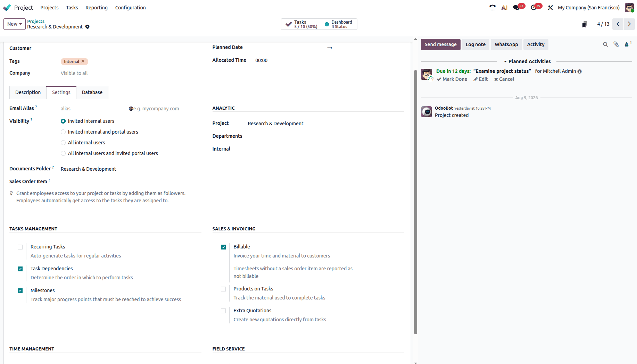Image resolution: width=637 pixels, height=364 pixels.
Task: Click the bookmark icon near record pager
Action: (585, 24)
